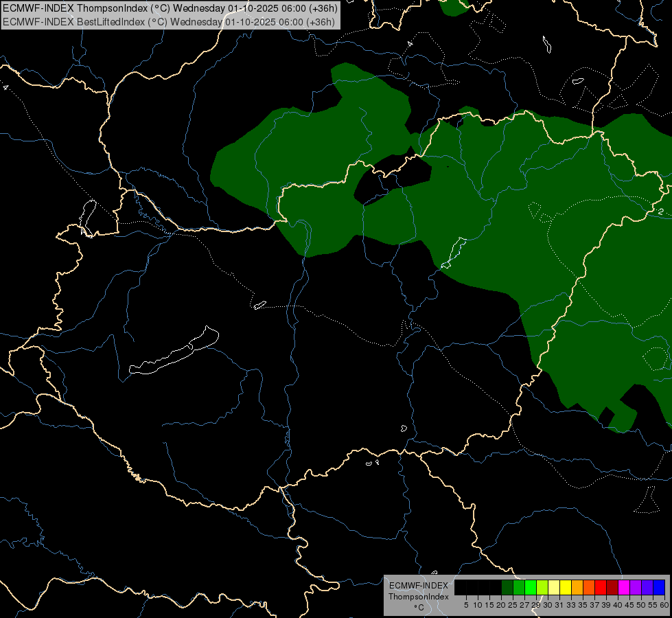Click the legend value label 20
The height and width of the screenshot is (618, 672).
click(x=501, y=605)
